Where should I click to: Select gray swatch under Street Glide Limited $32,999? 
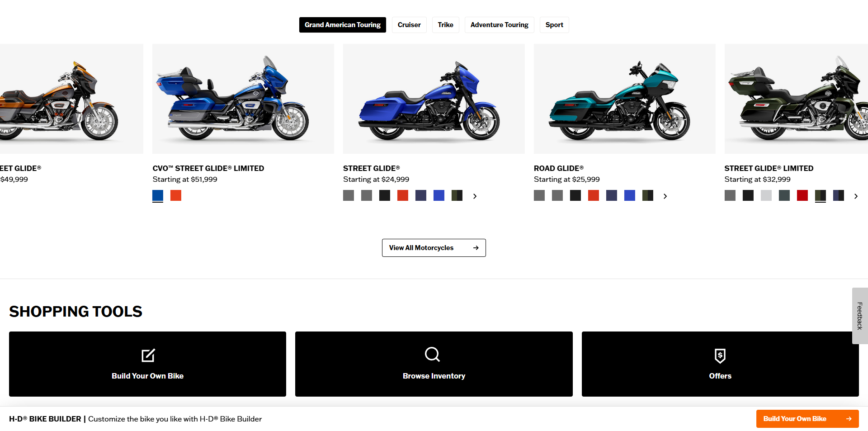pos(730,195)
